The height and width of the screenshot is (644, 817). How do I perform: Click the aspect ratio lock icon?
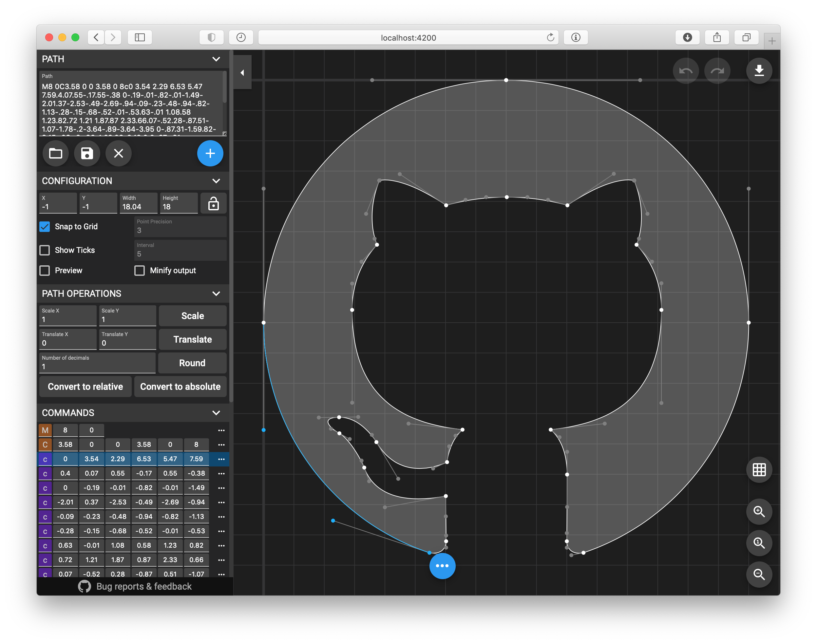pos(213,204)
